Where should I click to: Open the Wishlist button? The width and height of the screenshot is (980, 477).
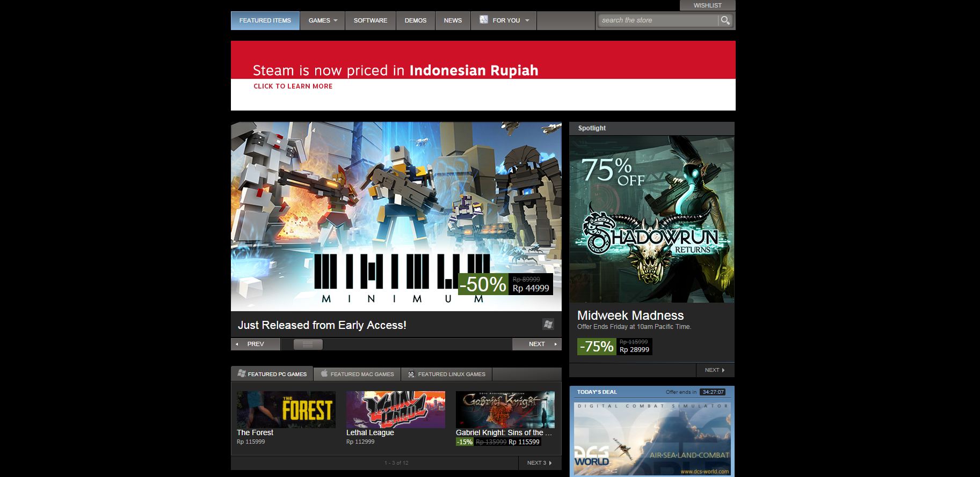point(707,5)
